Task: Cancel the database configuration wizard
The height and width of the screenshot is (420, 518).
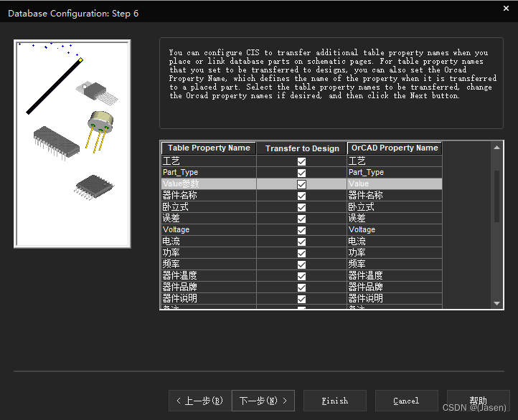Action: (x=405, y=401)
